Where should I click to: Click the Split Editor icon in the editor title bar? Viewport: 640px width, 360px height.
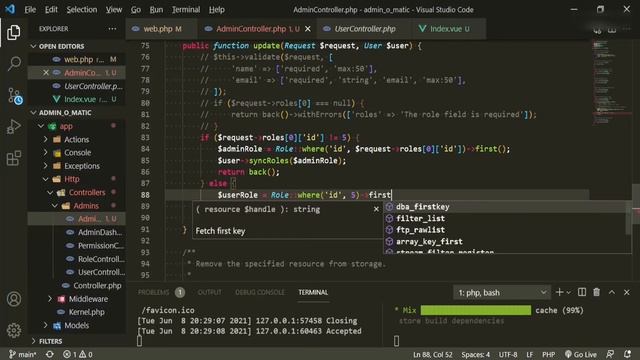click(612, 29)
